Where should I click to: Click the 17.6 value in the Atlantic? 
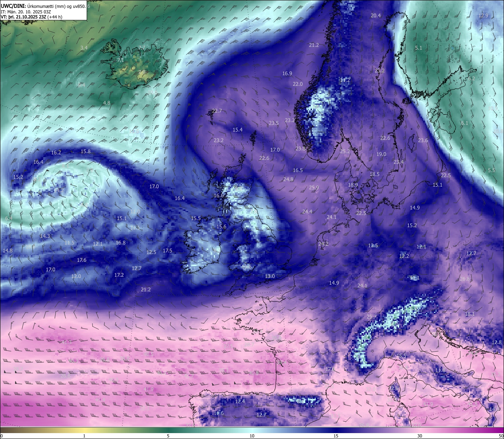82,260
